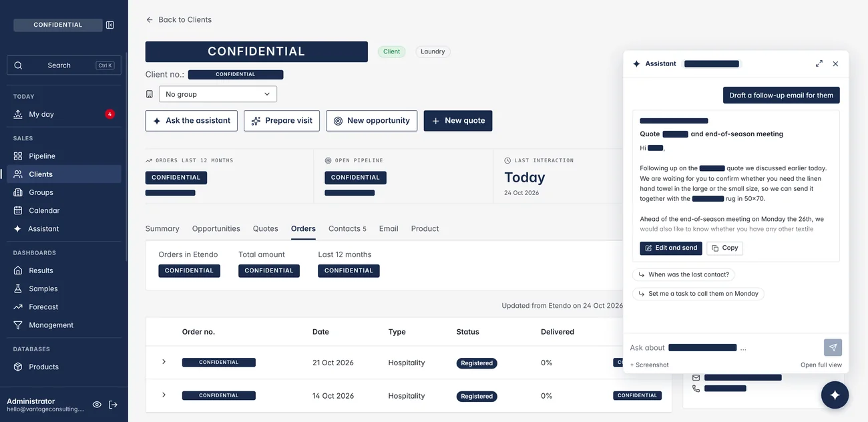This screenshot has height=422, width=868.
Task: Go to Results dashboard
Action: [x=64, y=270]
